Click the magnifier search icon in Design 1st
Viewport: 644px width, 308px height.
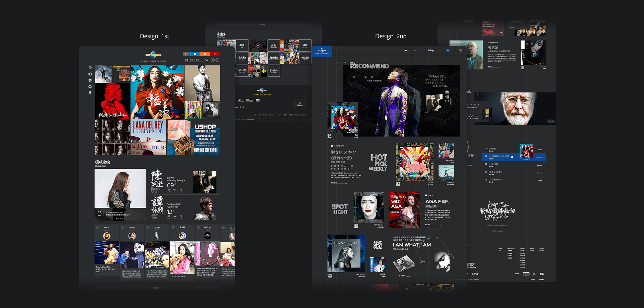click(x=207, y=60)
